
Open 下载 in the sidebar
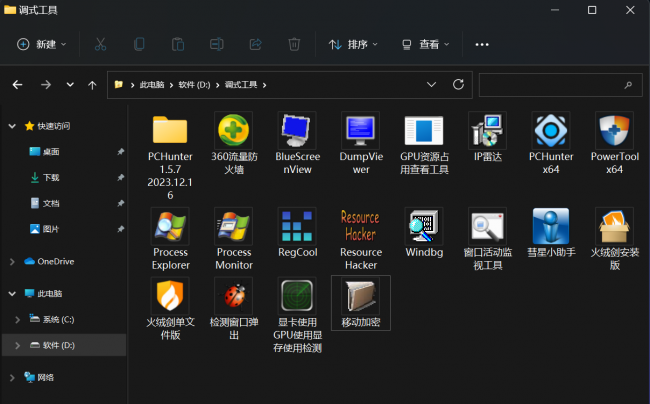[51, 177]
